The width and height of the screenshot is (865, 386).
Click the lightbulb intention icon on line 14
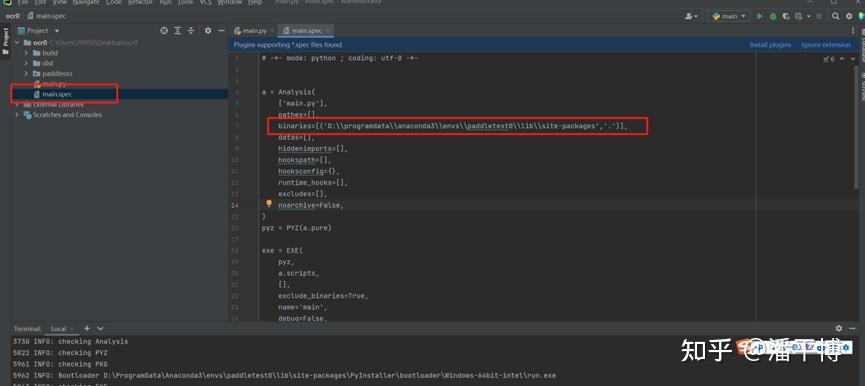click(x=269, y=204)
